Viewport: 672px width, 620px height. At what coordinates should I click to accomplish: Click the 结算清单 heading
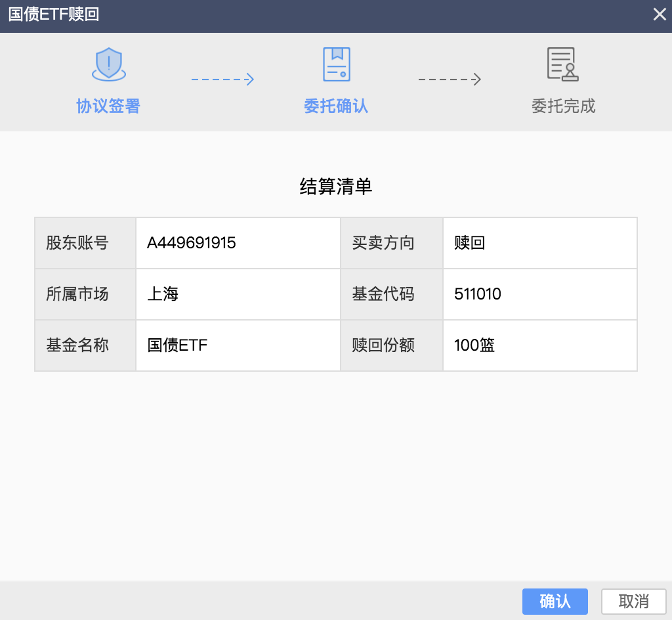coord(336,187)
